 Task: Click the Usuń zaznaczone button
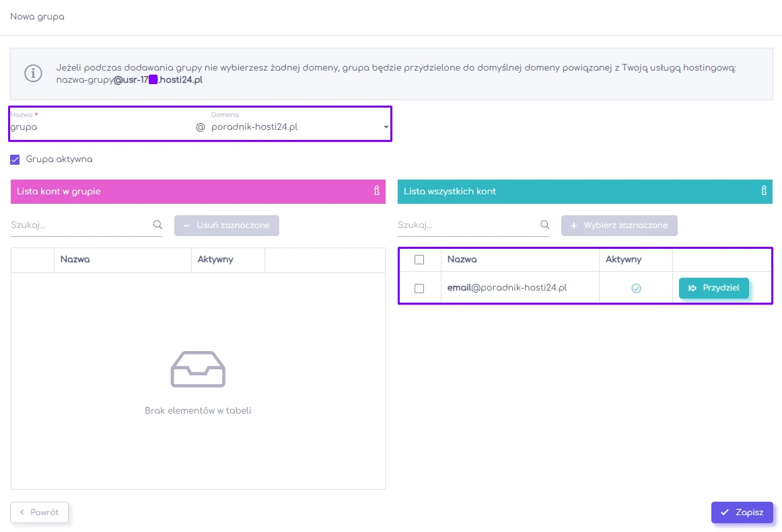pyautogui.click(x=226, y=225)
